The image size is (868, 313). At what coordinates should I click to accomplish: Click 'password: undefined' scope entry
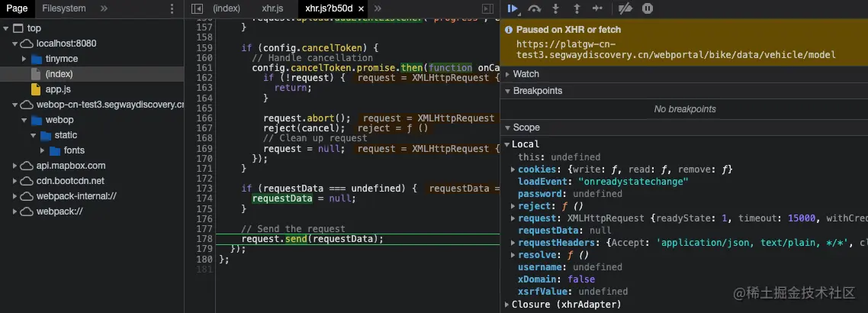(571, 194)
